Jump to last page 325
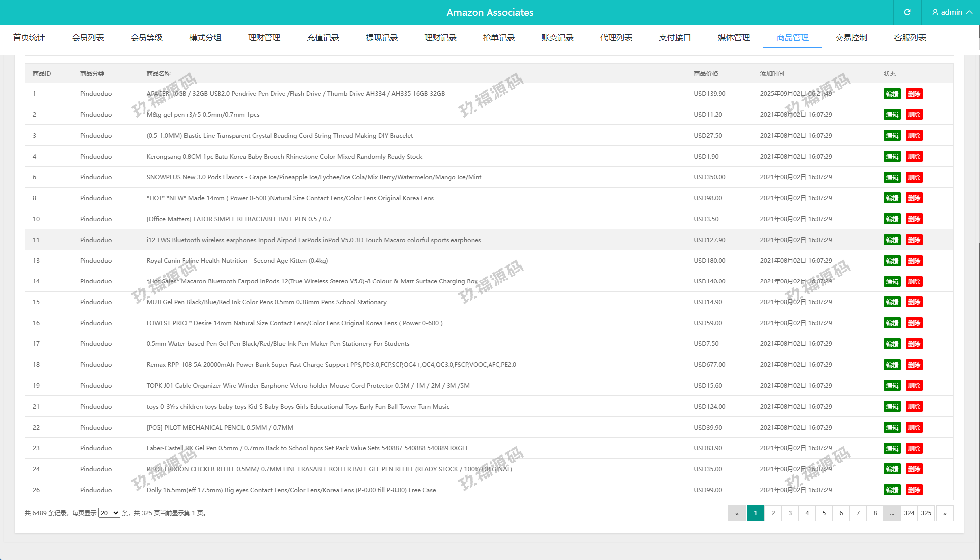Viewport: 980px width, 560px height. [926, 513]
